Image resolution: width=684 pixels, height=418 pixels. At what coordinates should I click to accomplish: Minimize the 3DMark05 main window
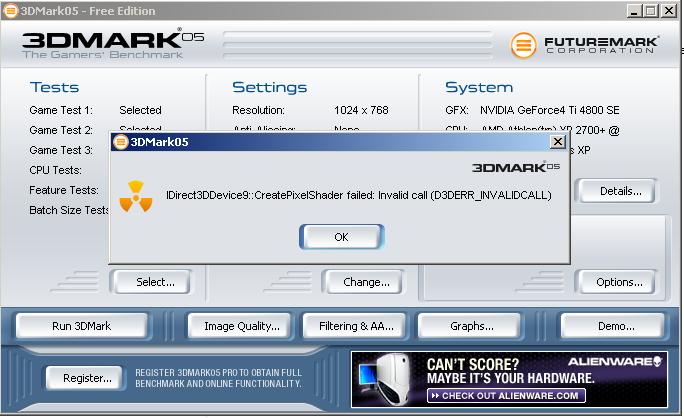(634, 11)
